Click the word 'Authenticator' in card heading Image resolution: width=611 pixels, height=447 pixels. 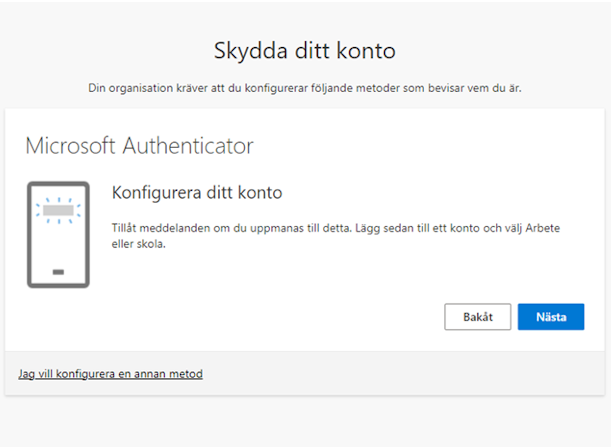coord(188,146)
